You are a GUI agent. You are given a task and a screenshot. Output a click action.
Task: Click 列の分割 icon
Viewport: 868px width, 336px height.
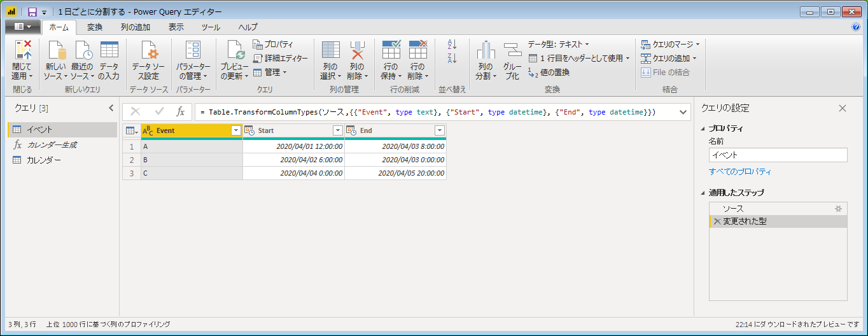tap(486, 50)
